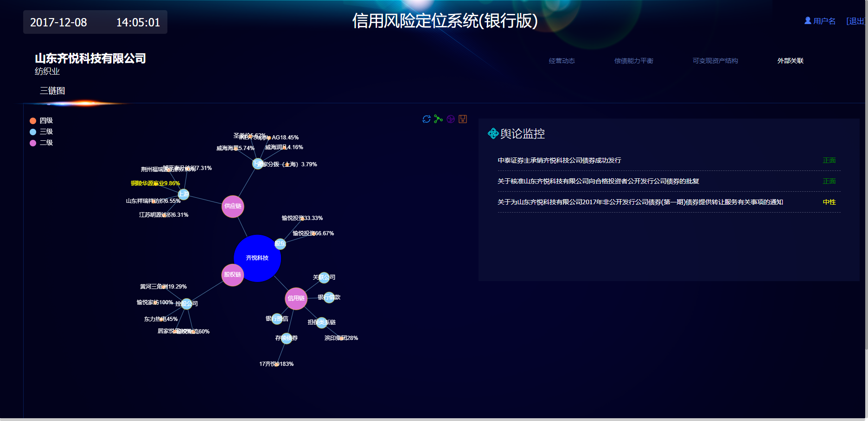The image size is (868, 421).
Task: Open news 中泰证券主承销齐悦科技公司债券成功发行
Action: pyautogui.click(x=559, y=160)
